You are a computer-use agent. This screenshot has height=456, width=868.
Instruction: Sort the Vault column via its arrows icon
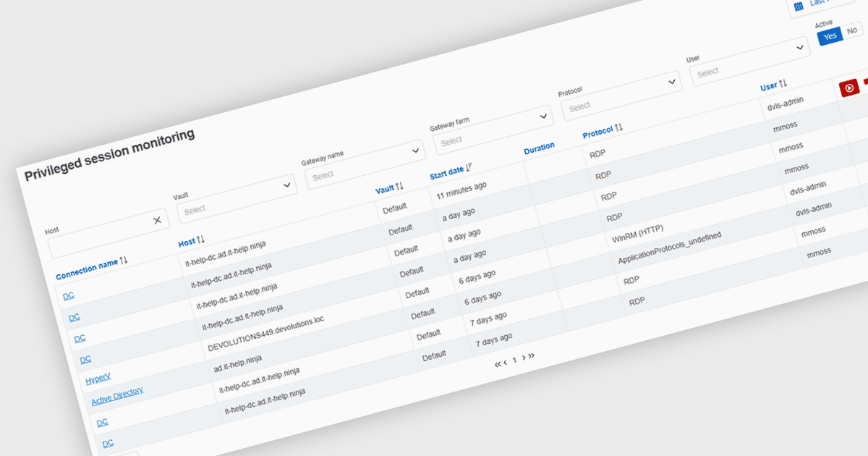pos(400,187)
